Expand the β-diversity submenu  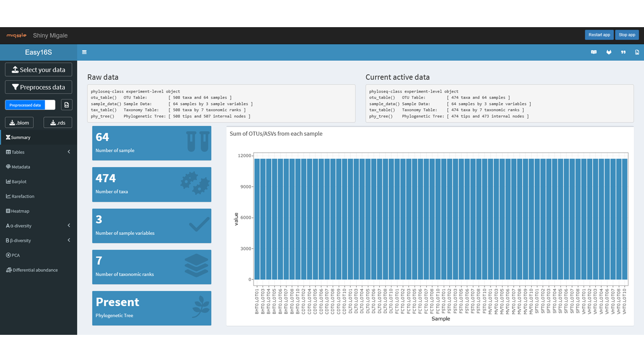tap(38, 240)
